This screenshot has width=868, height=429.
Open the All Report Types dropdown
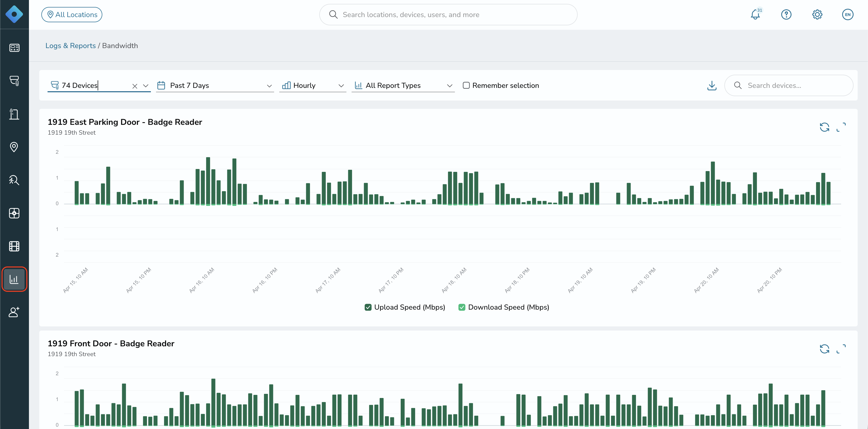click(403, 86)
